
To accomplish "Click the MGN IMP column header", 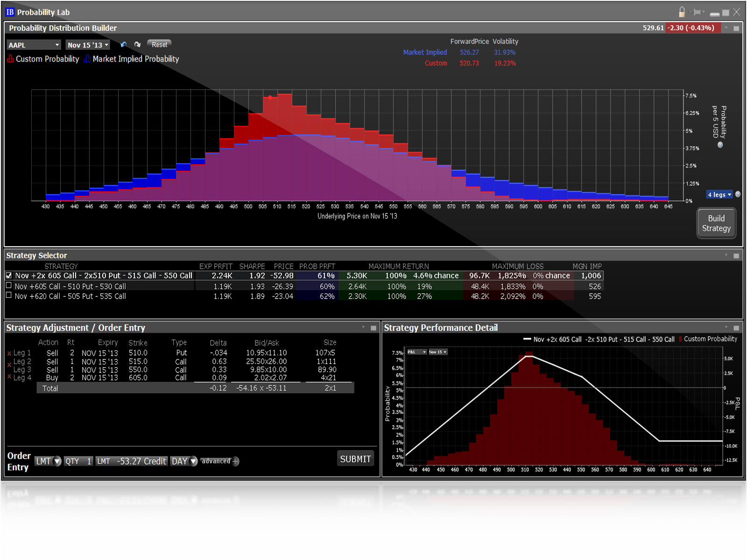I will pyautogui.click(x=587, y=266).
